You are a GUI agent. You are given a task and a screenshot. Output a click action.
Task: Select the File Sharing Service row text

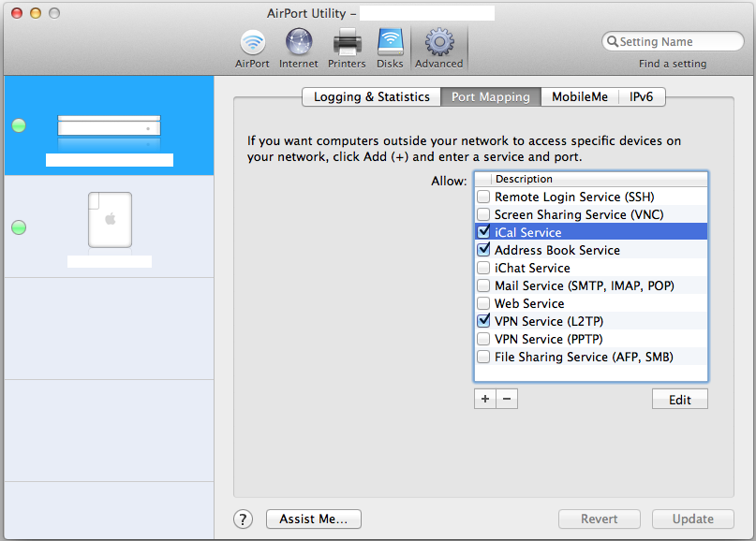[x=584, y=358]
